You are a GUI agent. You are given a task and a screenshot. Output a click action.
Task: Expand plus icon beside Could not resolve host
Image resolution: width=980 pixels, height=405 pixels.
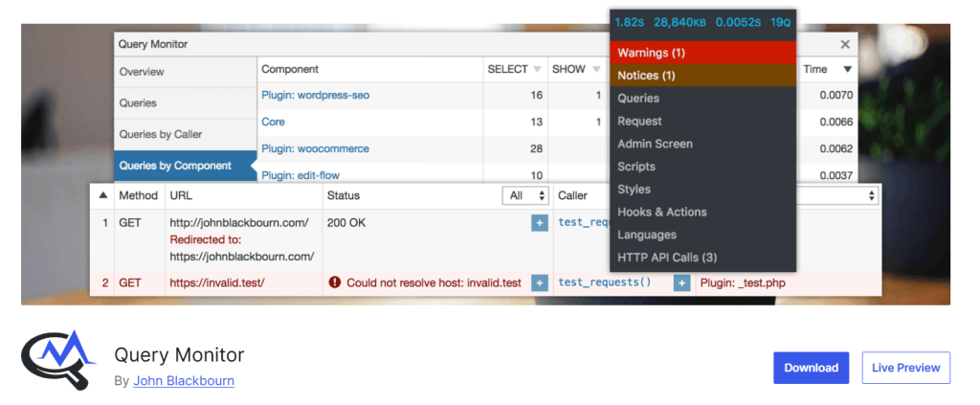pos(540,283)
